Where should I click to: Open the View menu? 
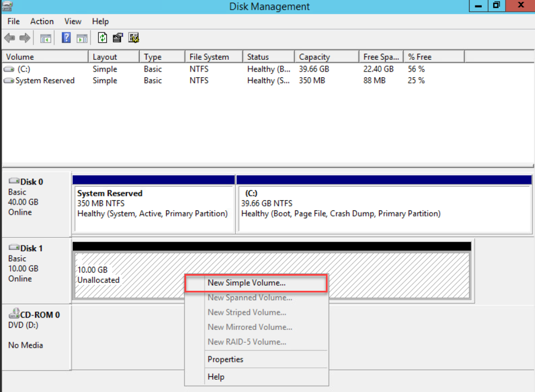[73, 21]
